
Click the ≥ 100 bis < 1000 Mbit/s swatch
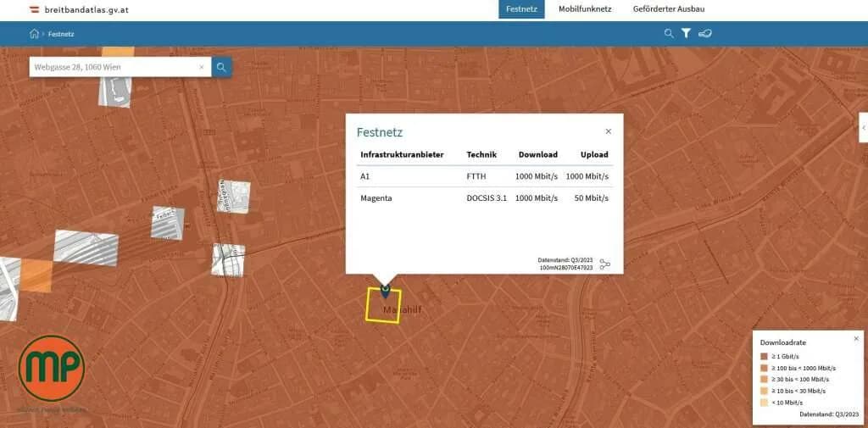click(x=764, y=368)
